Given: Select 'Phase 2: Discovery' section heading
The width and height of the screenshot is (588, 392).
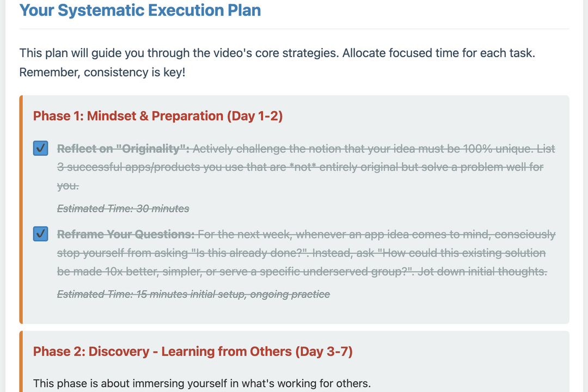Looking at the screenshot, I should pyautogui.click(x=193, y=352).
